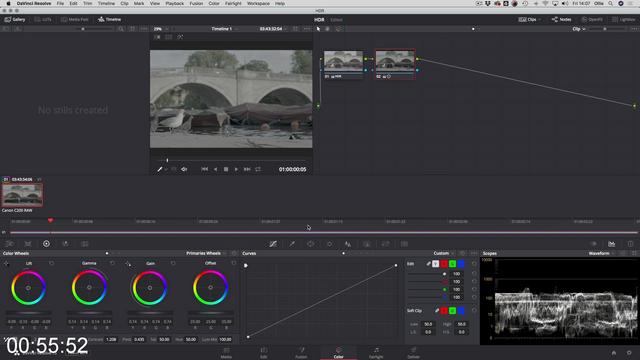Screen dimensions: 640x360
Task: Play forward in the viewer
Action: tap(236, 169)
